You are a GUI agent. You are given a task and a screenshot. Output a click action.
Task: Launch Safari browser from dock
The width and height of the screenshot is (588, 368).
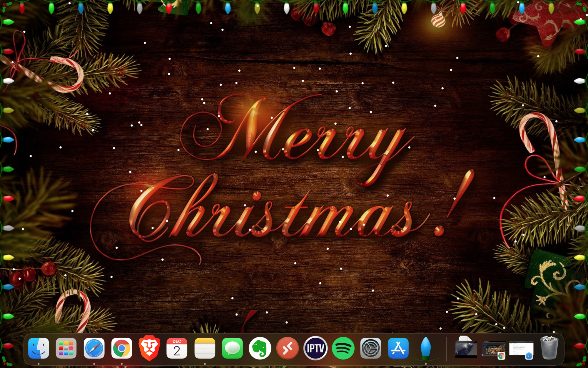[94, 349]
